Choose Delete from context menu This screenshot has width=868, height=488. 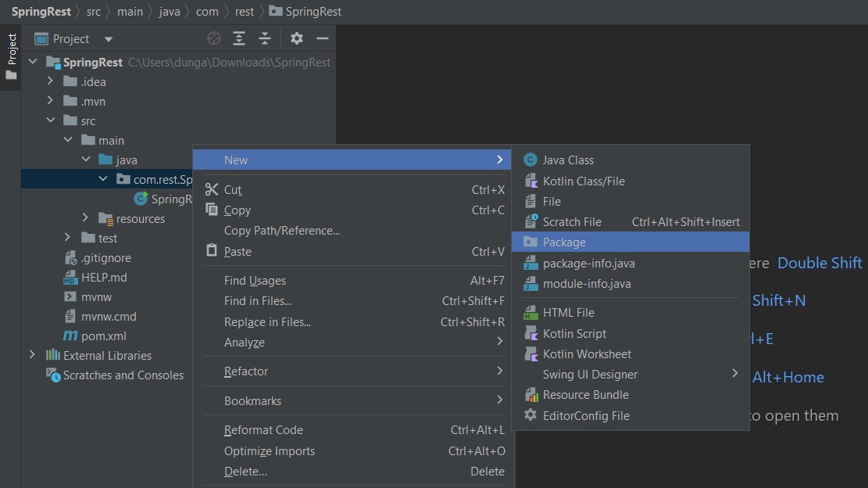pyautogui.click(x=352, y=472)
